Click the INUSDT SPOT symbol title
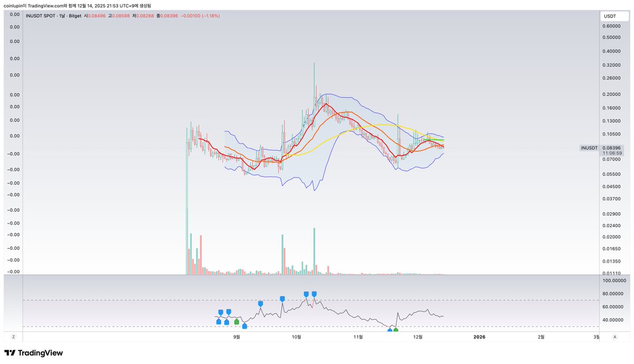The width and height of the screenshot is (634, 364). coord(41,16)
